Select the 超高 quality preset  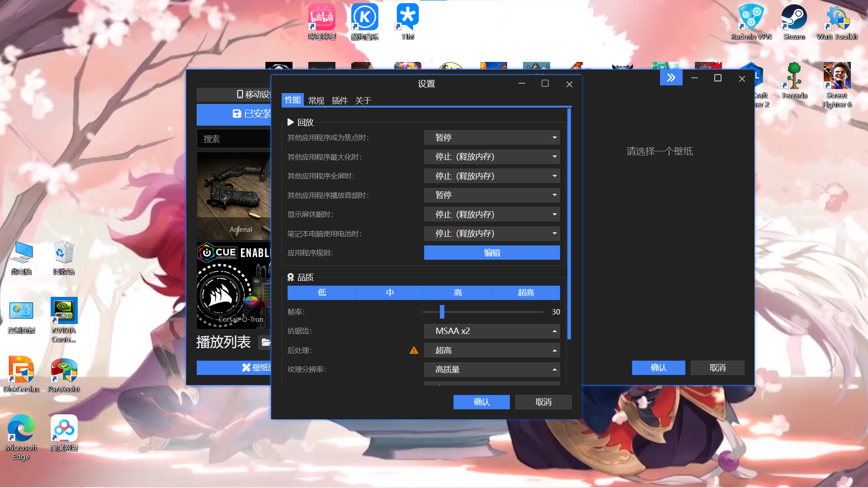(526, 293)
